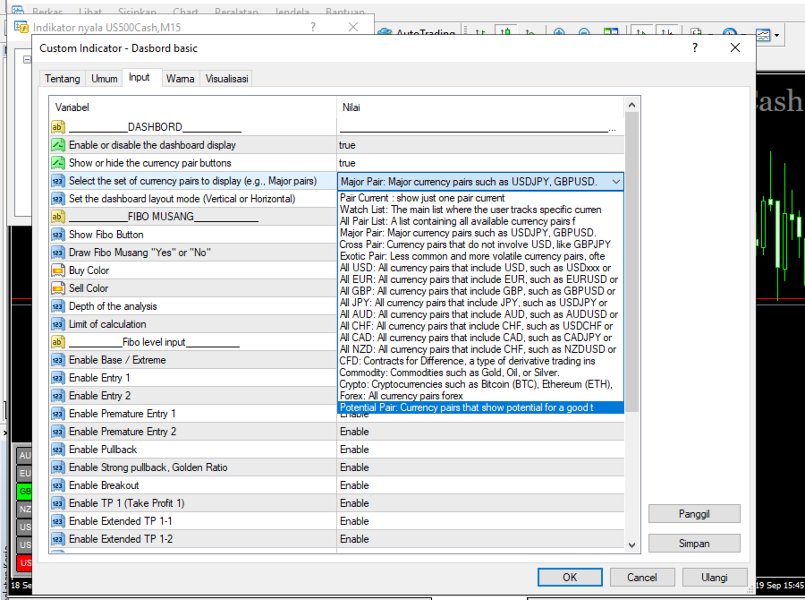Click boolean icon of dashboard display row
The height and width of the screenshot is (600, 805).
point(58,145)
